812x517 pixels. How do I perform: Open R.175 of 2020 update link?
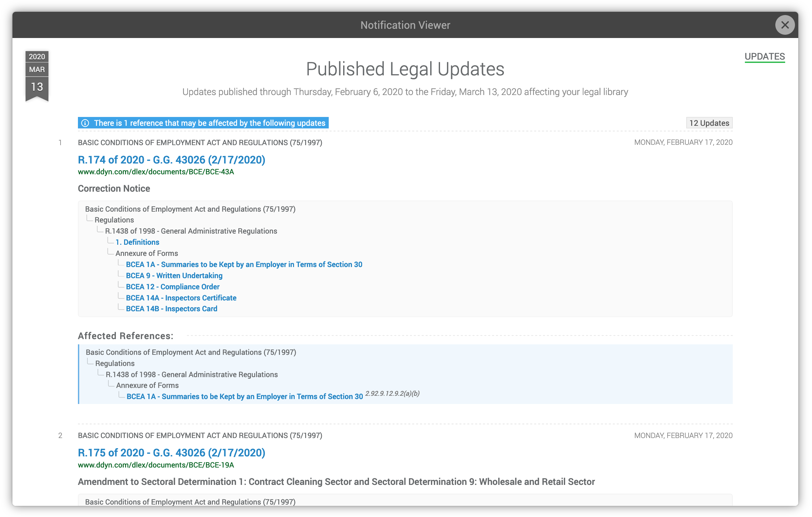[171, 453]
